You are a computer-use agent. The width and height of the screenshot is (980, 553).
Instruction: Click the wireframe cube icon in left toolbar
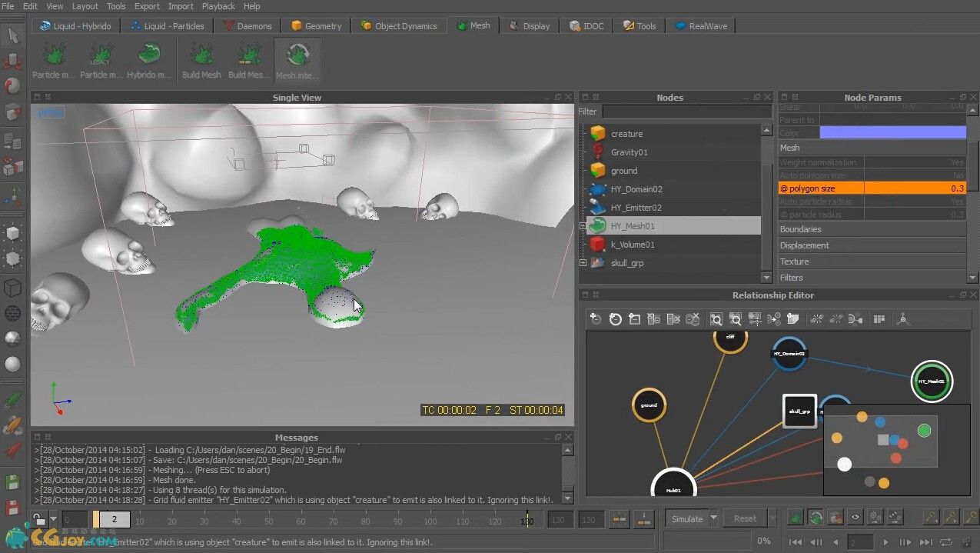[x=13, y=288]
